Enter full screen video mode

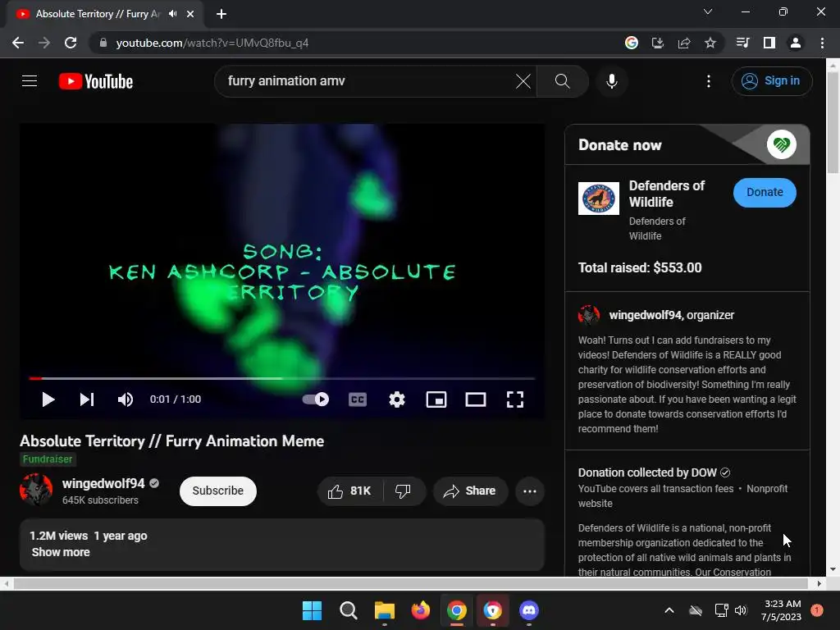point(515,399)
